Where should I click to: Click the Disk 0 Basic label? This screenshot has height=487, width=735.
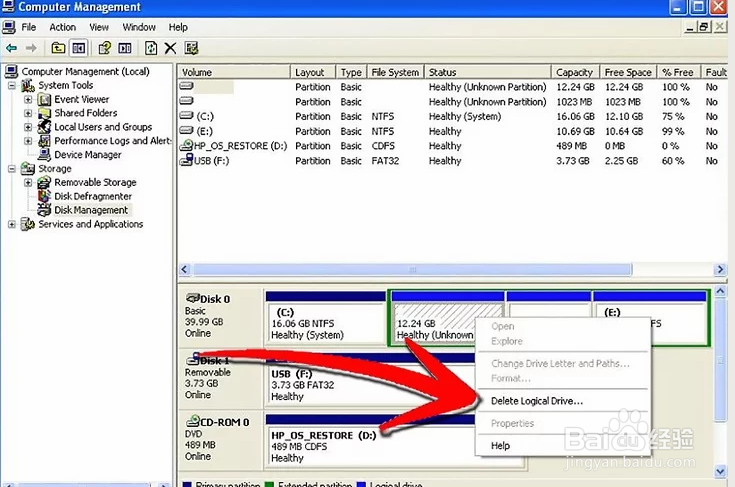point(220,316)
